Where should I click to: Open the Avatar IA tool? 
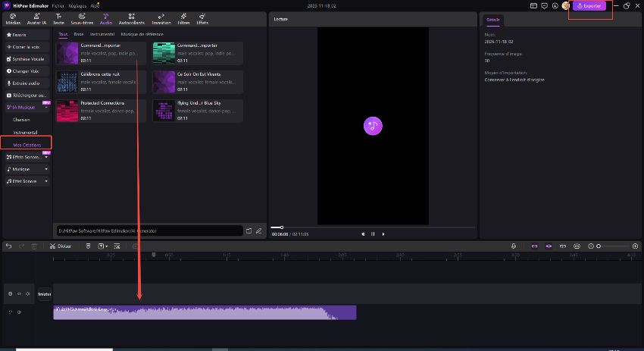click(36, 19)
